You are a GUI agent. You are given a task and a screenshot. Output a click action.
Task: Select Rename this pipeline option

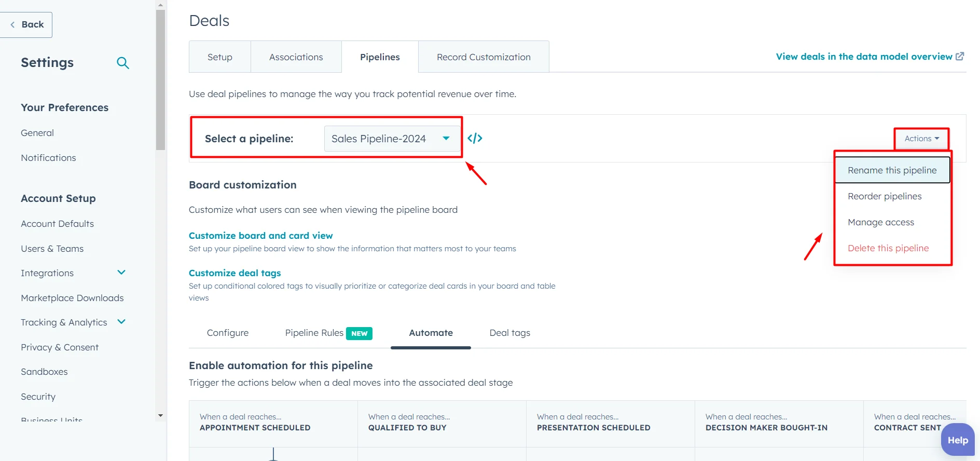click(x=892, y=170)
